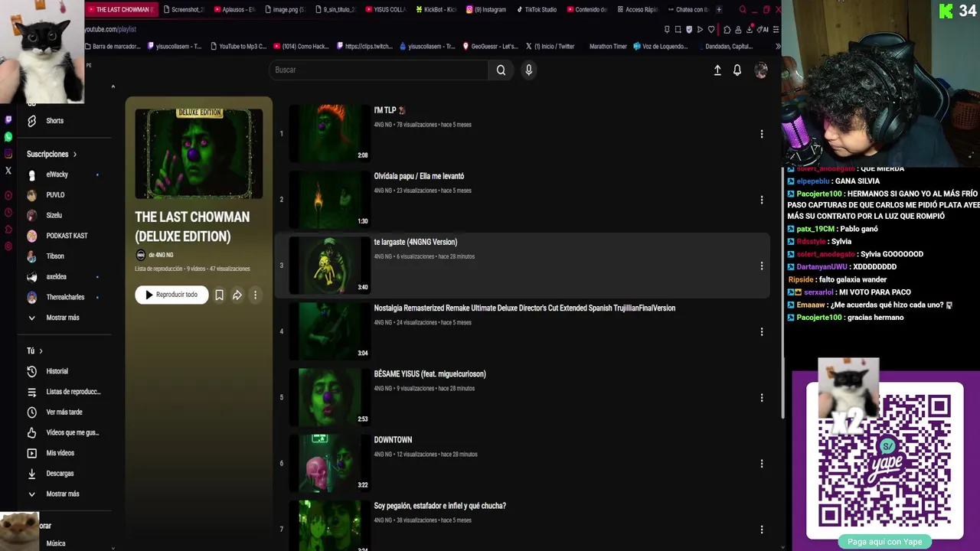Viewport: 980px width, 551px height.
Task: Open the YouTube account avatar menu
Action: pyautogui.click(x=761, y=70)
